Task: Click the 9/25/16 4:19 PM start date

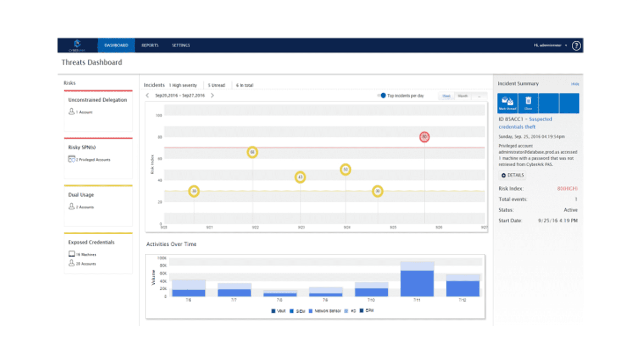Action: [x=558, y=221]
